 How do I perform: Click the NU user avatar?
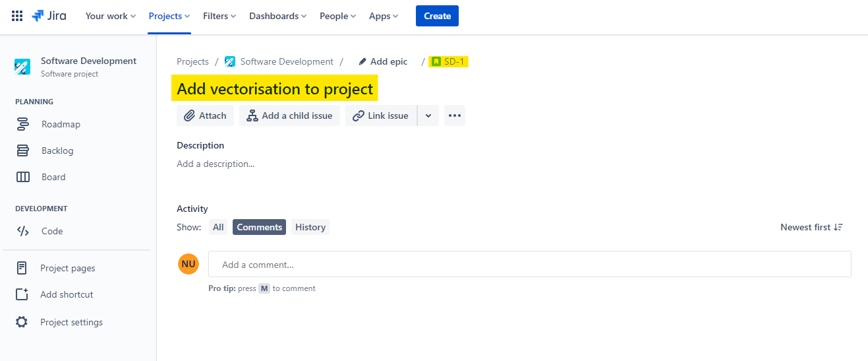coord(188,264)
